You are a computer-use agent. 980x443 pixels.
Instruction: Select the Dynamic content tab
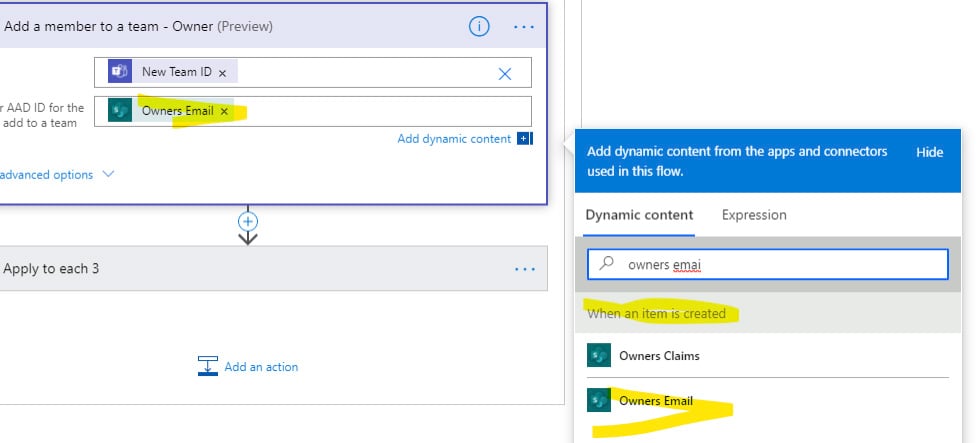pyautogui.click(x=639, y=215)
